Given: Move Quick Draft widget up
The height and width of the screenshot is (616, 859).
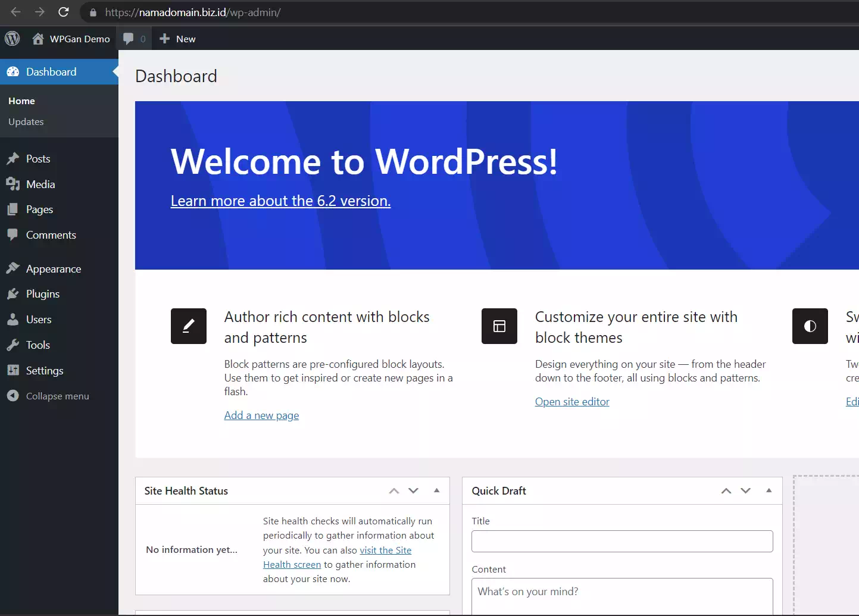Looking at the screenshot, I should pos(726,491).
